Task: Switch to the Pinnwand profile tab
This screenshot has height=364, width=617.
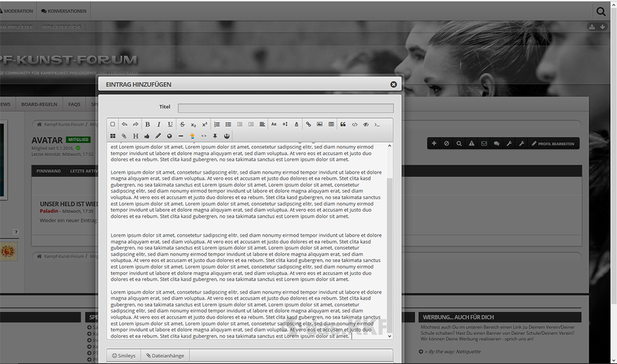Action: (48, 171)
